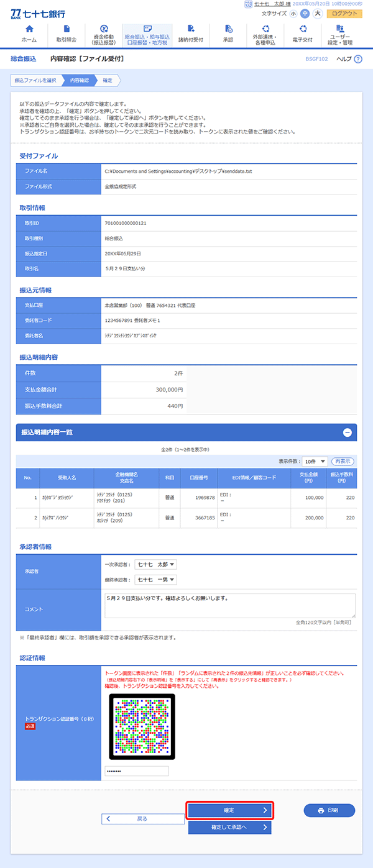Screen dimensions: 373x868
Task: Select step 内容確認 breadcrumb
Action: 78,80
